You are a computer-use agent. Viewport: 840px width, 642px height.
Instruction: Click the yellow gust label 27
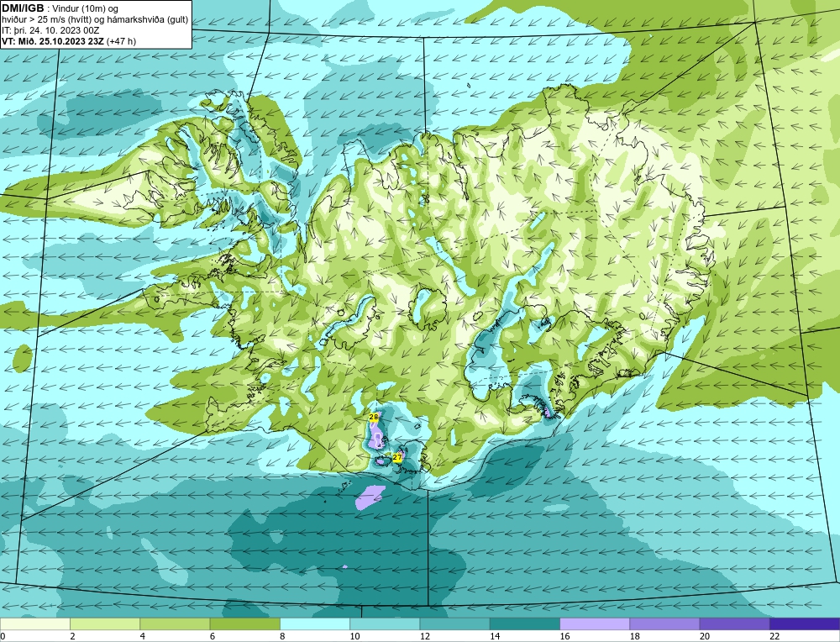[397, 457]
